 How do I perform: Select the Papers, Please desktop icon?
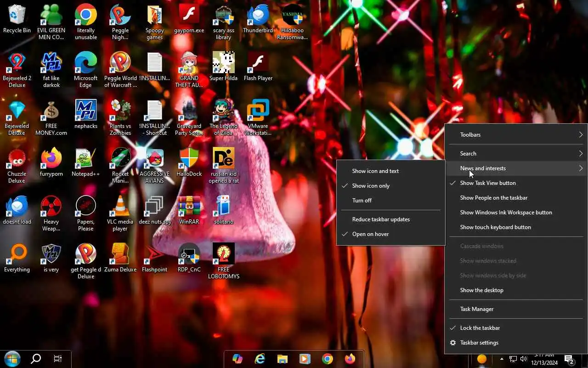click(86, 213)
